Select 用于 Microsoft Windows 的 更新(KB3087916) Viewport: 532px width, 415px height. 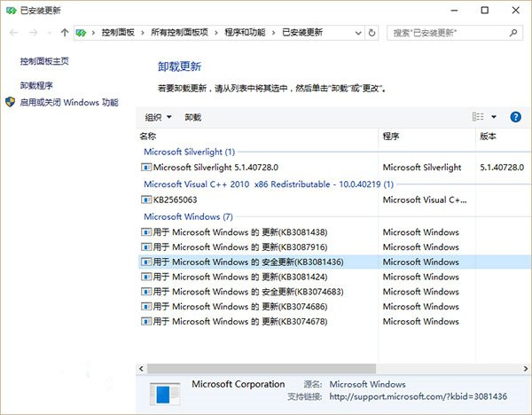[x=240, y=247]
